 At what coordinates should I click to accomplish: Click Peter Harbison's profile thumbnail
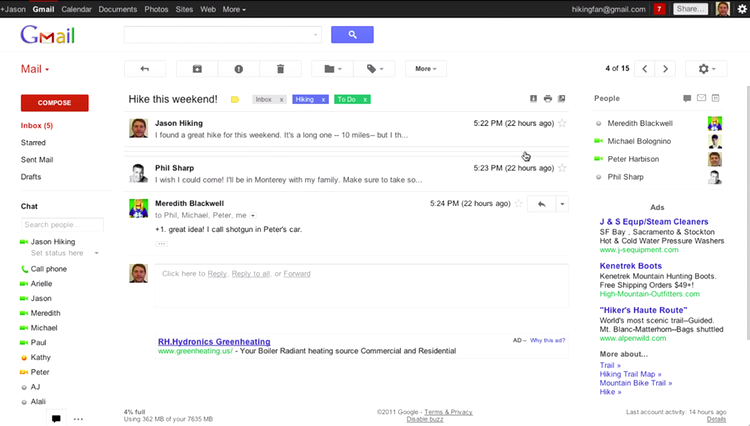[715, 159]
